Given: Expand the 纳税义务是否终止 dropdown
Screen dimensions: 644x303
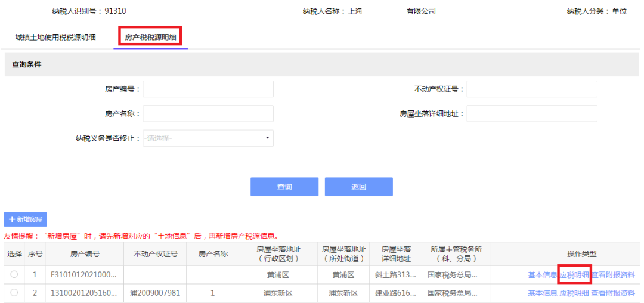Looking at the screenshot, I should pyautogui.click(x=208, y=138).
